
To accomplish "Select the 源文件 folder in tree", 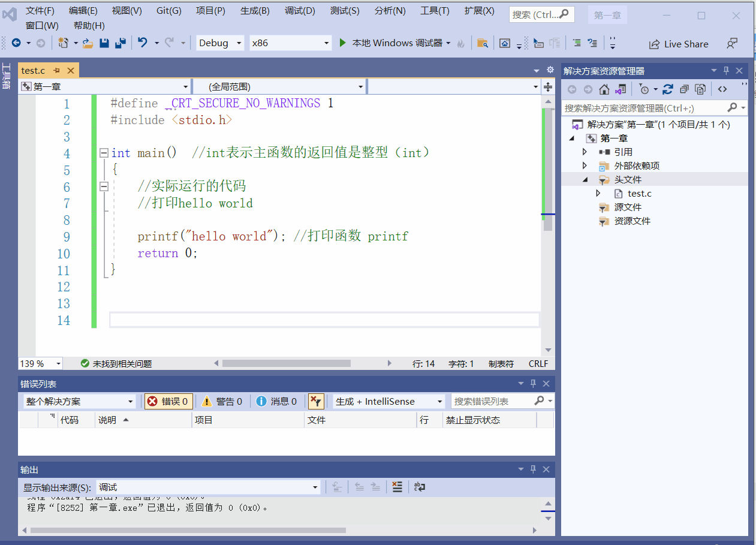I will [628, 207].
